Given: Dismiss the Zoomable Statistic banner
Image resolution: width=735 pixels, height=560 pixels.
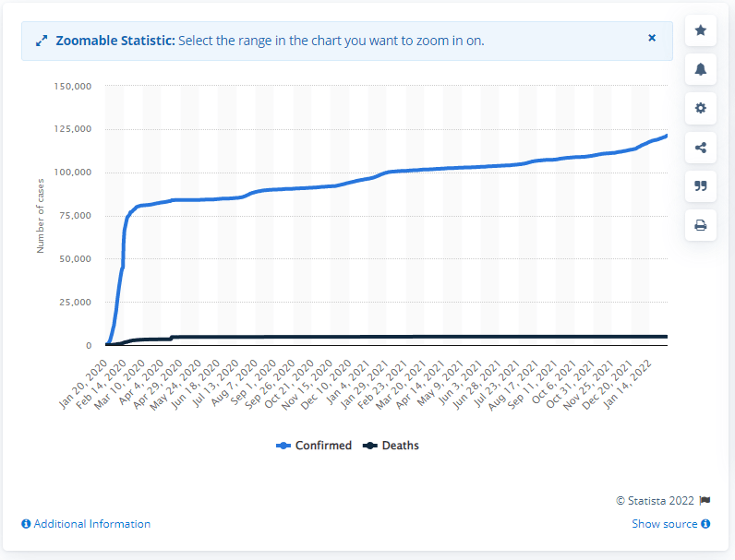Looking at the screenshot, I should (652, 39).
